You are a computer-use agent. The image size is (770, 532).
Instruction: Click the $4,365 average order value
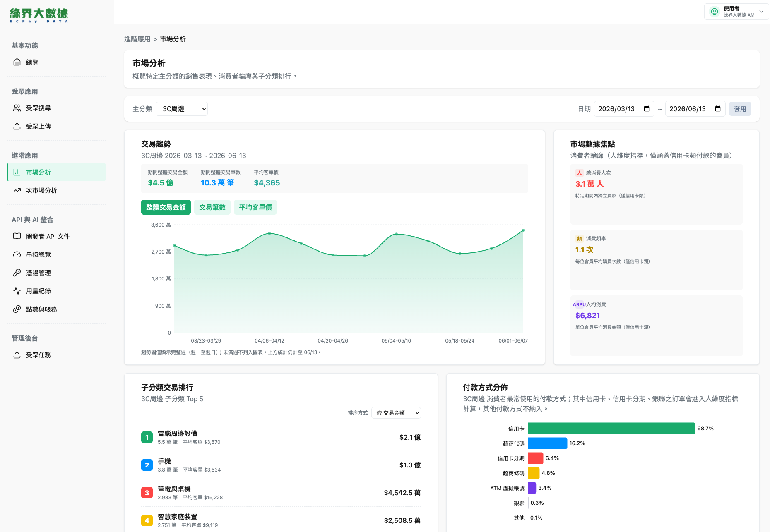click(267, 183)
